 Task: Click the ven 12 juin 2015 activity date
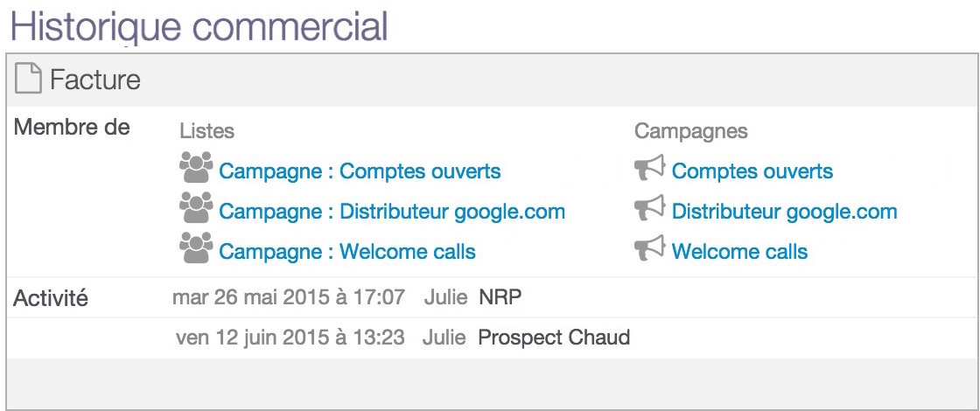pos(290,338)
